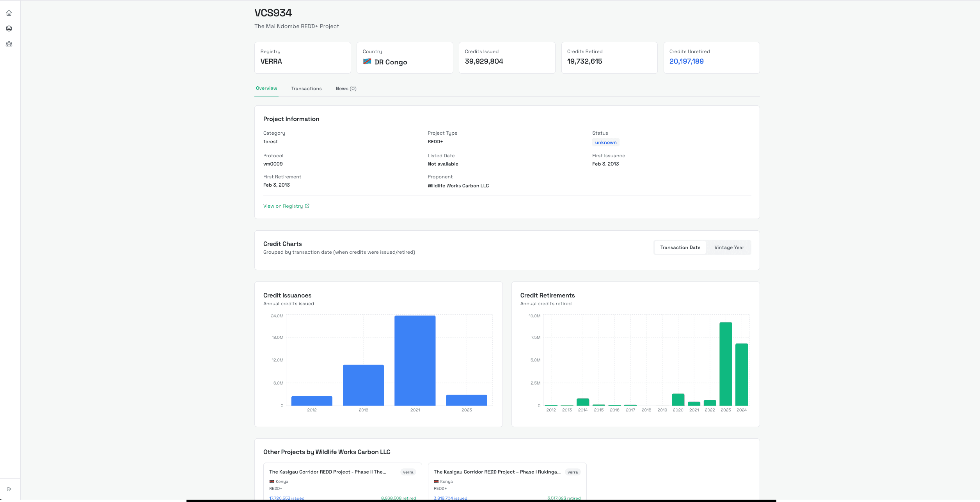Enable Transaction Date chart grouping
The image size is (980, 502).
pyautogui.click(x=680, y=247)
